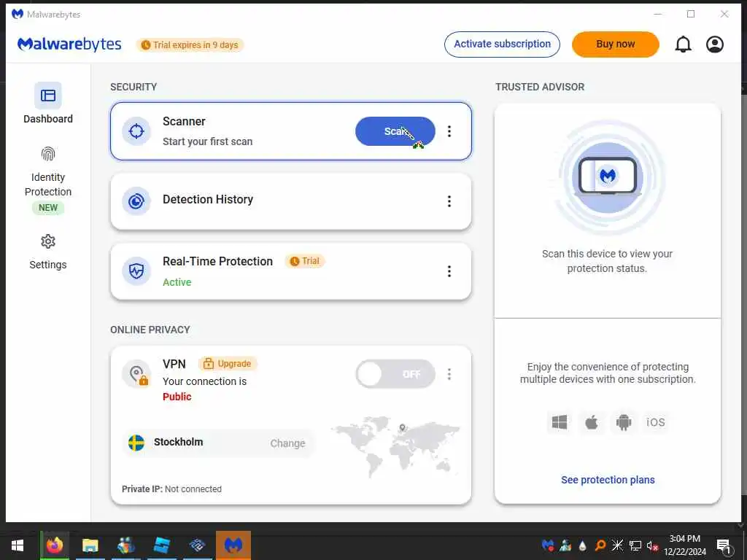
Task: Open the Windows Start menu
Action: [18, 545]
